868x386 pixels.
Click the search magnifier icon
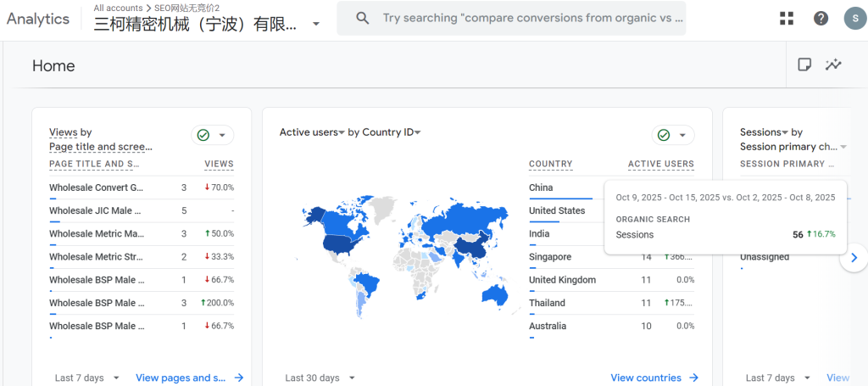coord(362,18)
